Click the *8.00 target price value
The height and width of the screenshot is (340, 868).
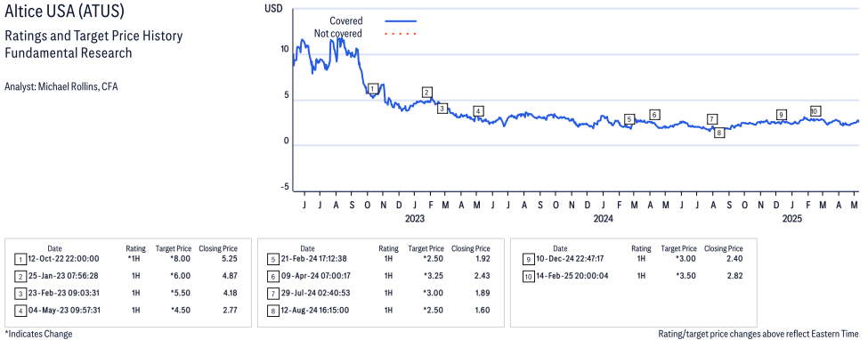[x=181, y=259]
